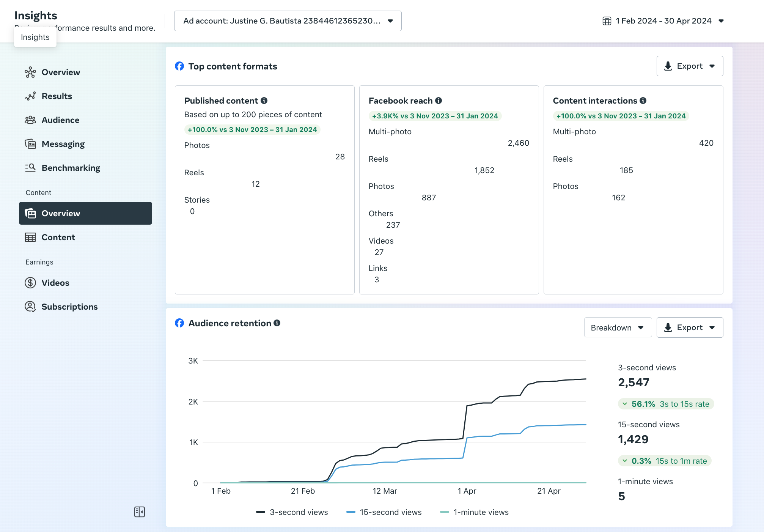
Task: Click the Benchmarking sidebar icon
Action: click(x=30, y=168)
